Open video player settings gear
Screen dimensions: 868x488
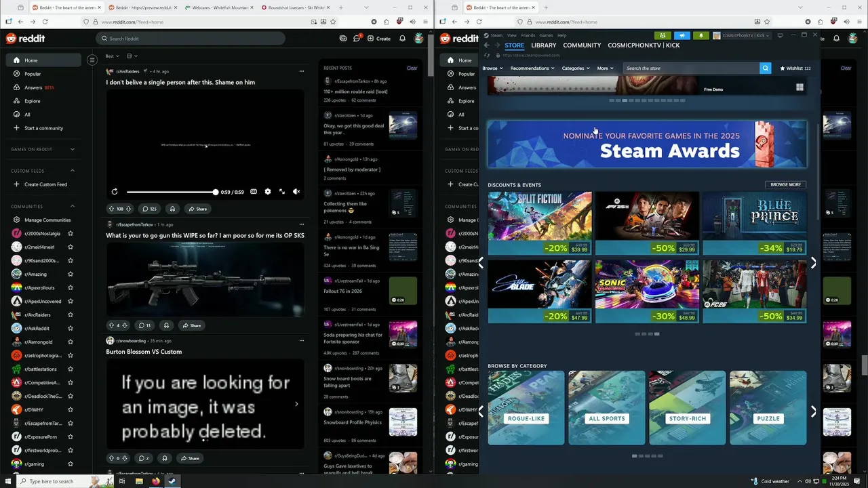[268, 192]
